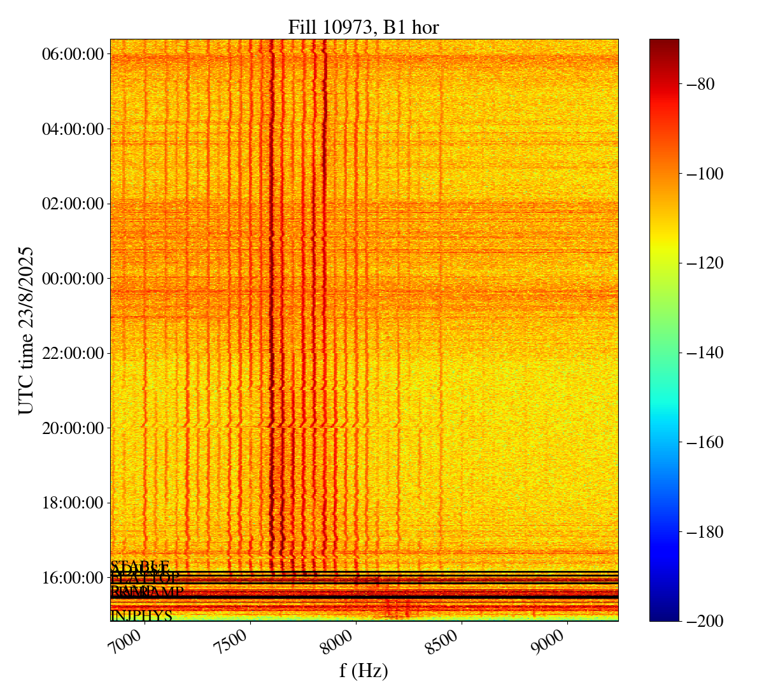Click the −200 colorbar tick label
This screenshot has height=700, width=764.
coord(702,621)
